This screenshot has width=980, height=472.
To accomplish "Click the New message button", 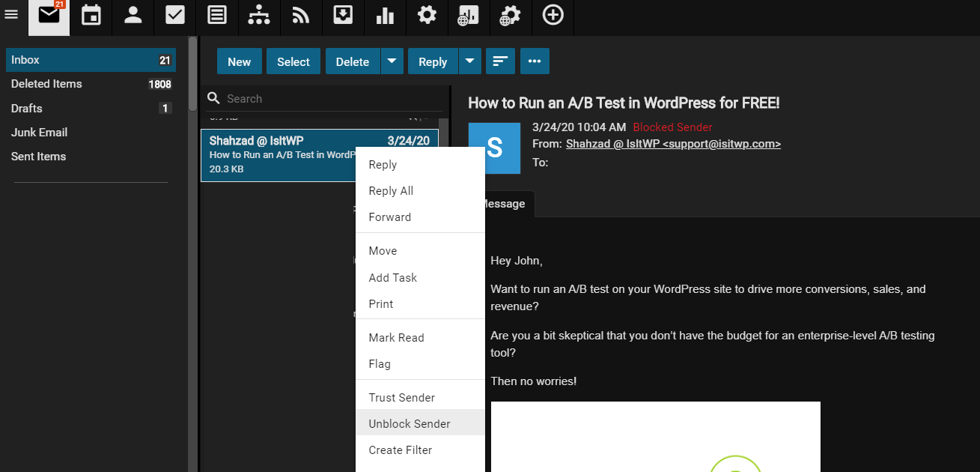I will coord(239,61).
